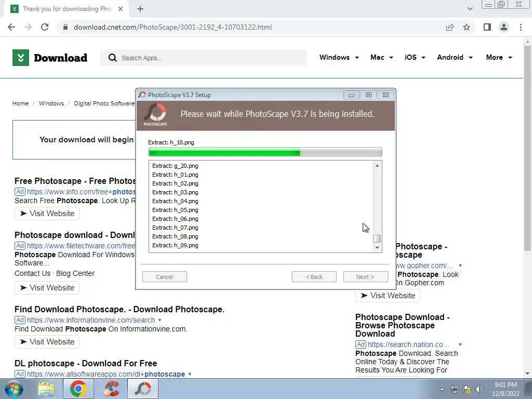
Task: Visit Website under Free Photoscape ad
Action: point(47,214)
